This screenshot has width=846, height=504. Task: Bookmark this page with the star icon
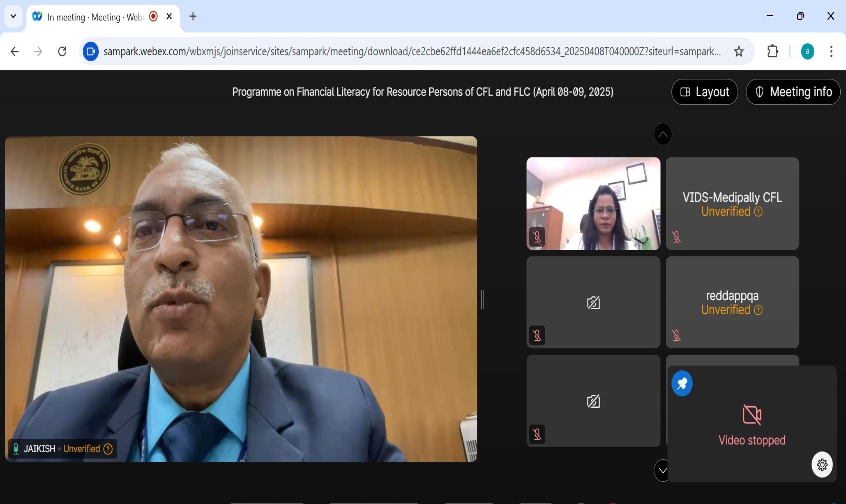(739, 51)
